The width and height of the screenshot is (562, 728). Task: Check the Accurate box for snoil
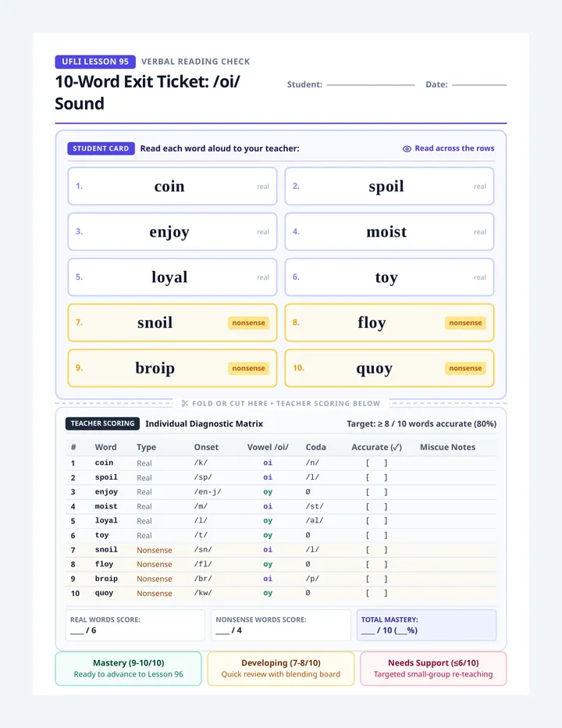[376, 550]
